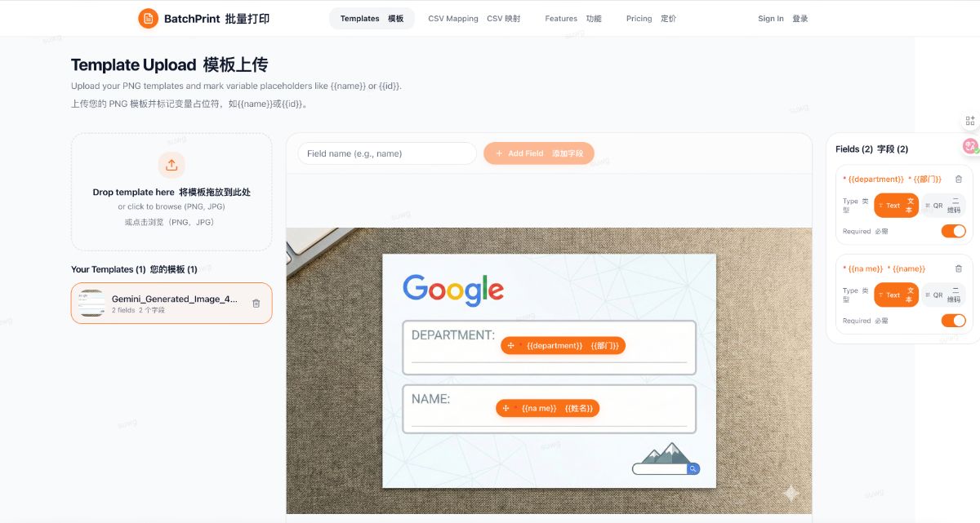
Task: Select Text type for the {{name}} field
Action: (x=896, y=295)
